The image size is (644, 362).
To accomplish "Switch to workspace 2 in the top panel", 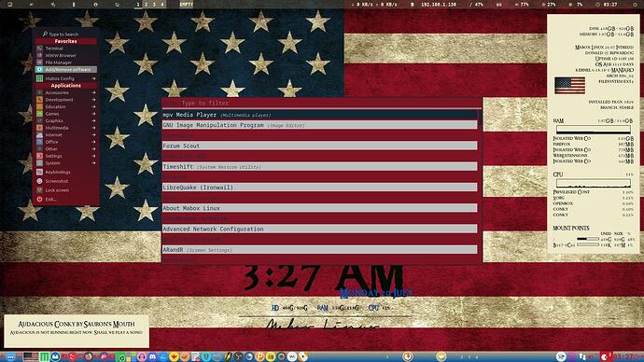I will [146, 5].
